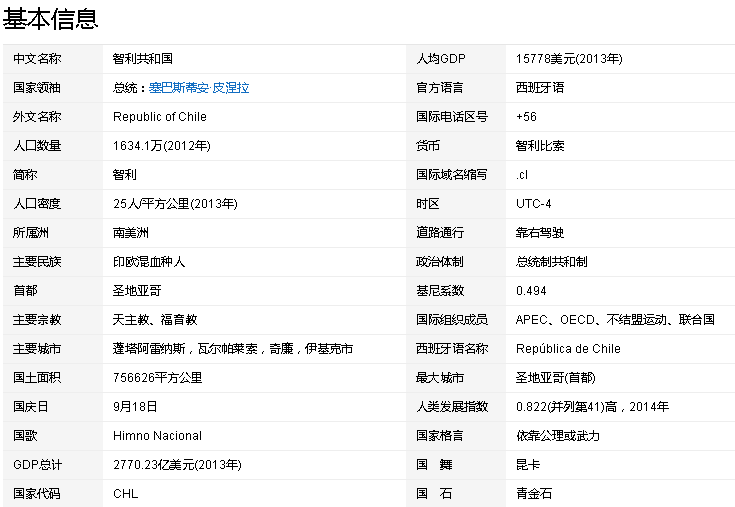Select phone code +56
Image resolution: width=735 pixels, height=507 pixels.
click(526, 117)
